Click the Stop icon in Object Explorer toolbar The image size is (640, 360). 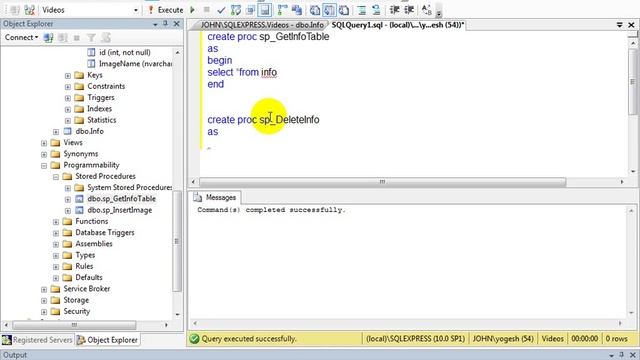point(77,38)
